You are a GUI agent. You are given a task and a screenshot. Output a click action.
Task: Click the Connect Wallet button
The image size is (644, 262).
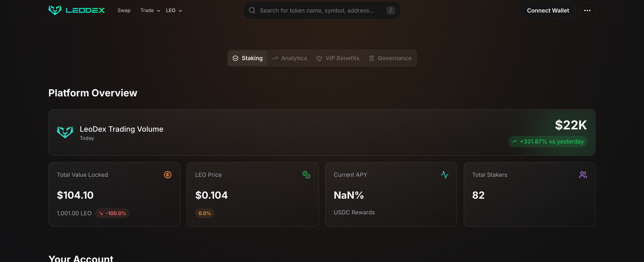pyautogui.click(x=548, y=10)
